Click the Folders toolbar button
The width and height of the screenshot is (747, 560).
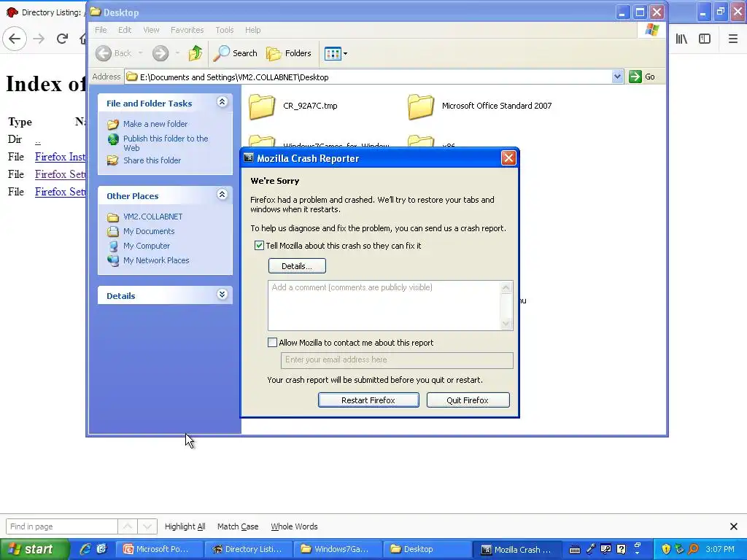[x=289, y=53]
